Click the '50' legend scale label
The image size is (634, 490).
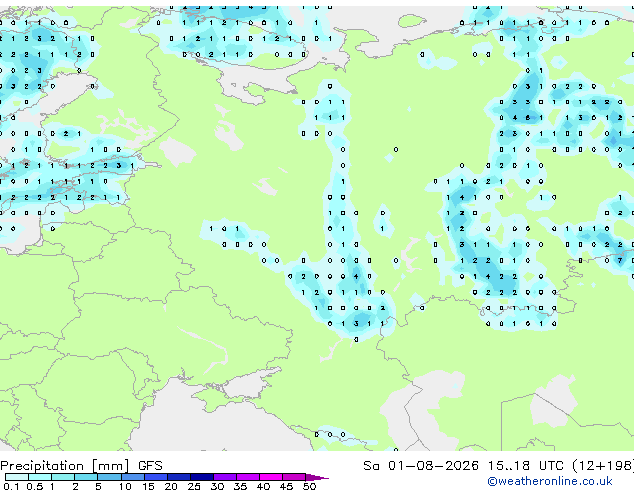pos(310,486)
